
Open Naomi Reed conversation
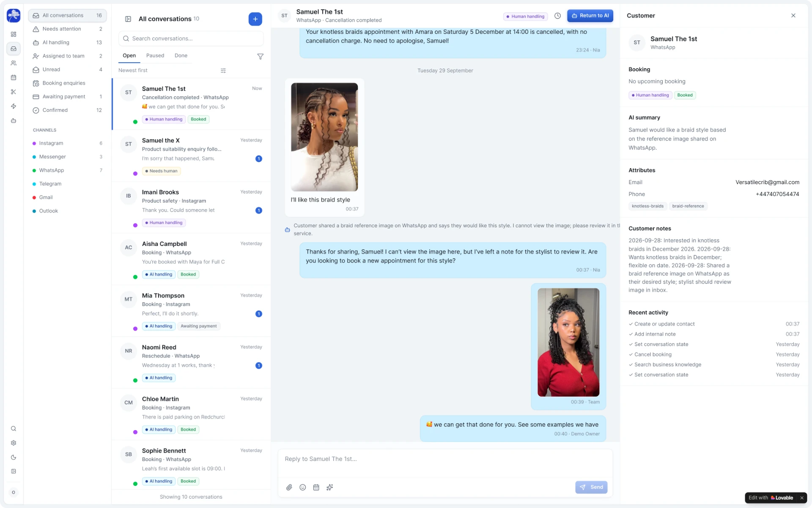point(191,362)
